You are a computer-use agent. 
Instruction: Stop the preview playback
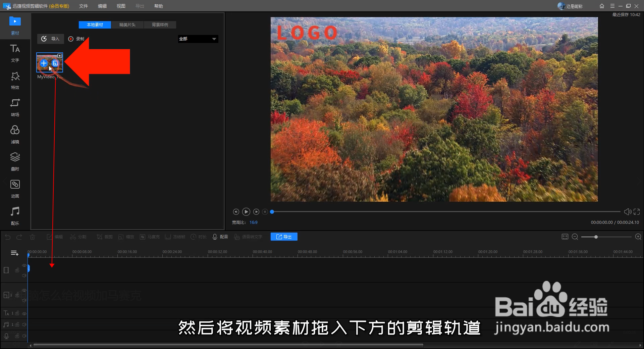coord(265,212)
